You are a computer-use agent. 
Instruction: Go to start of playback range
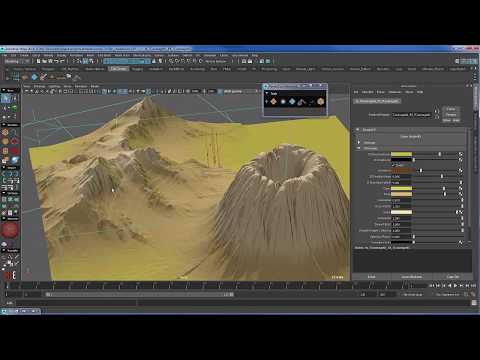[431, 286]
